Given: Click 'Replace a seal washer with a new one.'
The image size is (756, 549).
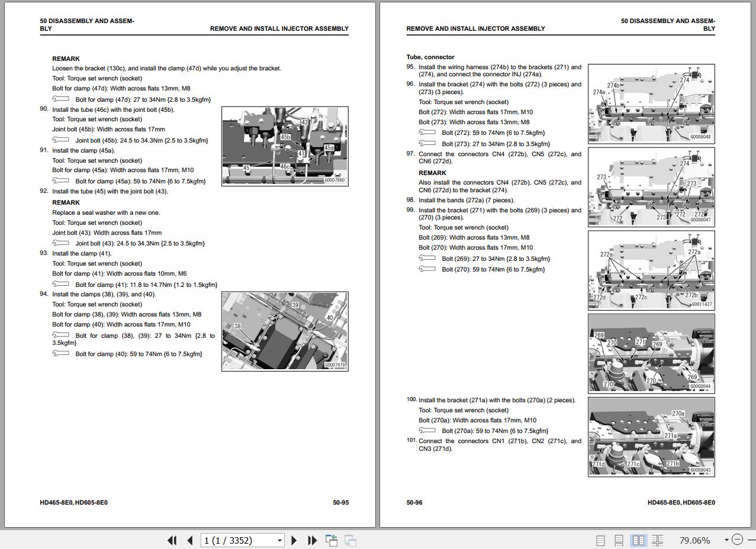Looking at the screenshot, I should (106, 212).
